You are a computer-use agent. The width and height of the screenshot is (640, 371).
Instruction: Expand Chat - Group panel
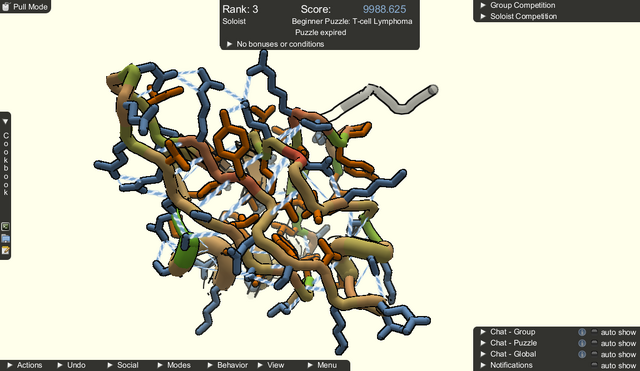pos(483,332)
